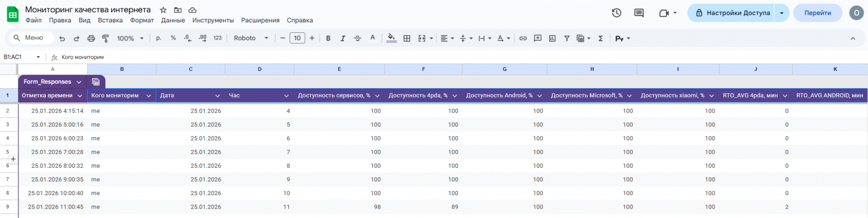This screenshot has width=868, height=218.
Task: Increase the font size
Action: 312,38
